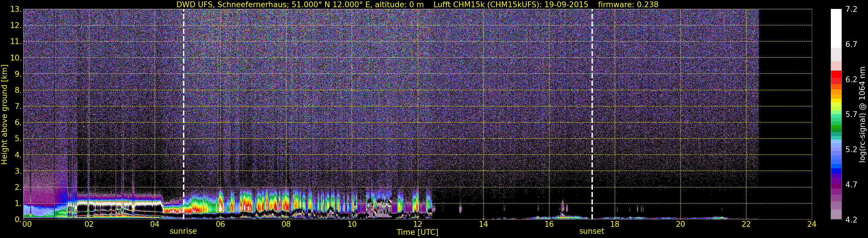Screen dimensions: 868x238
Task: Click the white dashed sunrise marker line
Action: click(184, 114)
